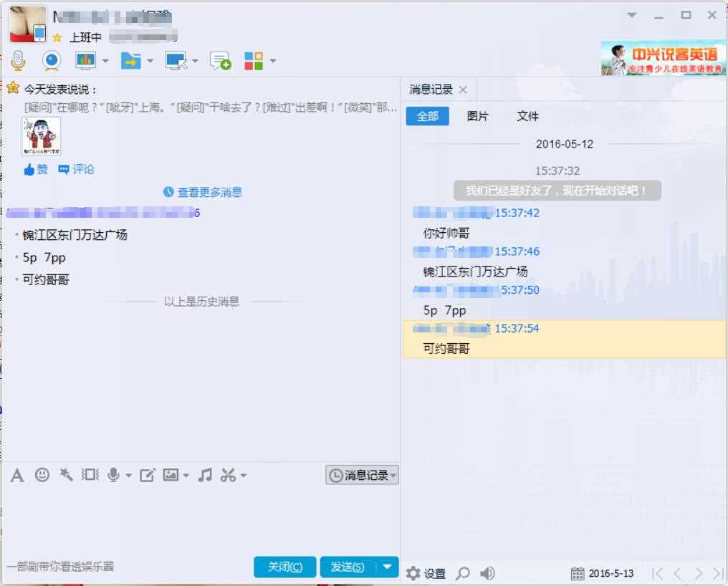
Task: Open the emoji smiley picker
Action: [42, 474]
